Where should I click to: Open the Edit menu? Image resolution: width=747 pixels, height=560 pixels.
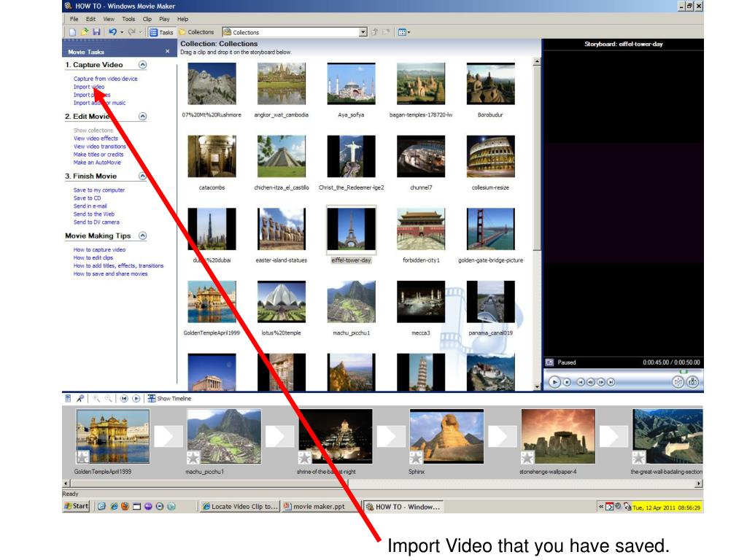pyautogui.click(x=90, y=19)
